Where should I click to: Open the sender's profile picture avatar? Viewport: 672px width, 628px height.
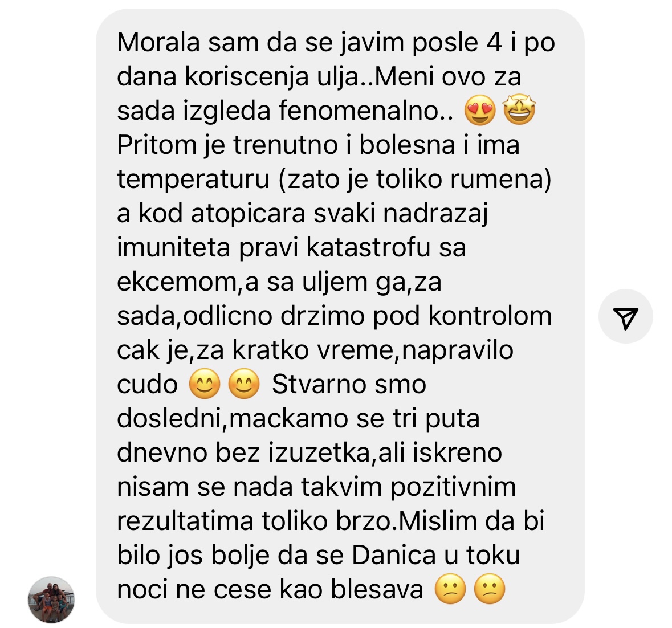tap(51, 600)
